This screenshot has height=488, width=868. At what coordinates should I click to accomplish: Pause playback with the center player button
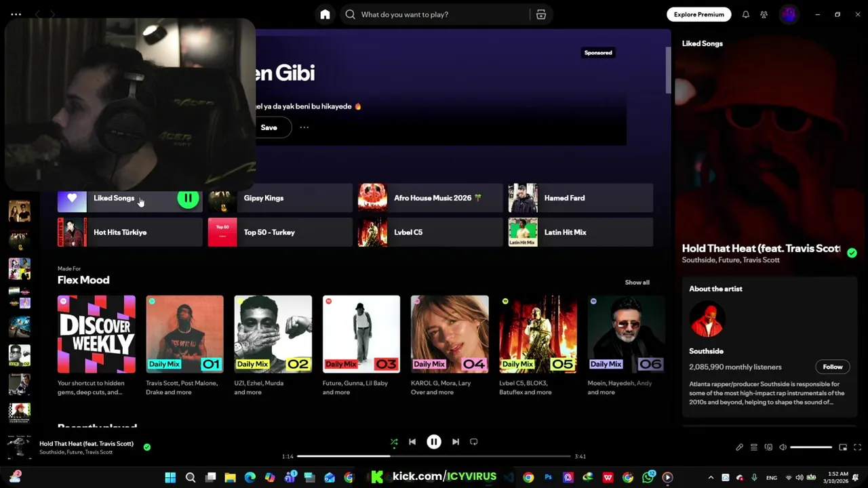434,442
